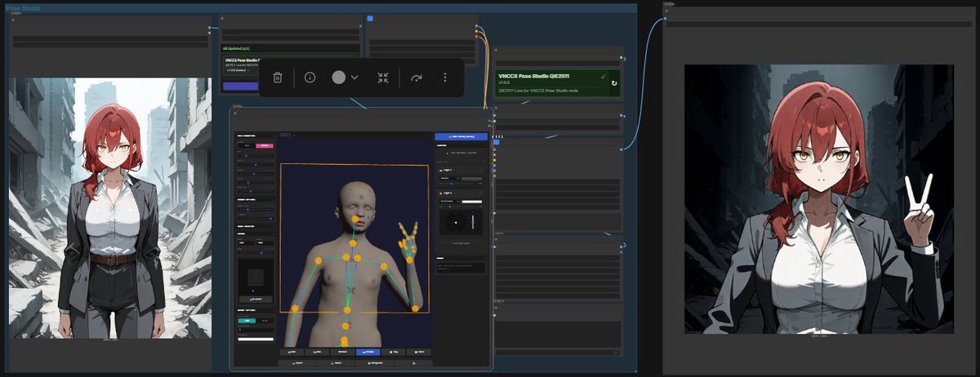Click the All Updated status text

click(x=237, y=48)
